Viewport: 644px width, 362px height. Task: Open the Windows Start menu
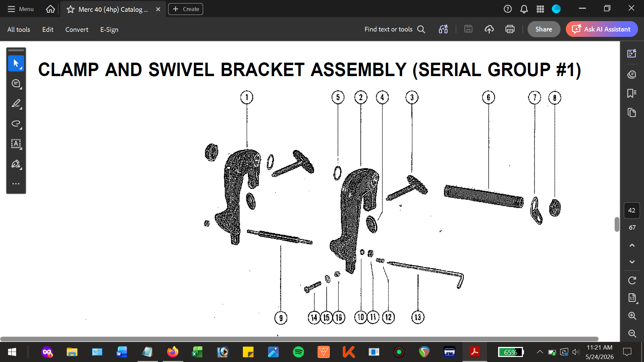click(12, 352)
